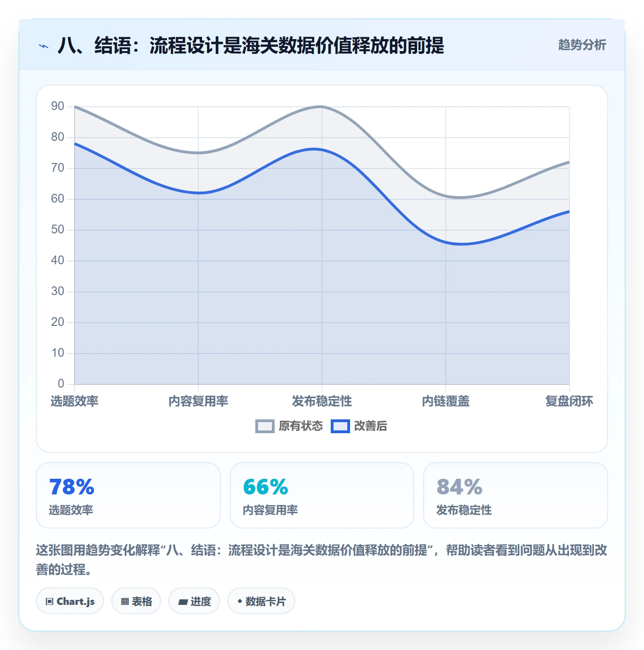Click the 66% value text
Image resolution: width=644 pixels, height=650 pixels.
[x=265, y=487]
